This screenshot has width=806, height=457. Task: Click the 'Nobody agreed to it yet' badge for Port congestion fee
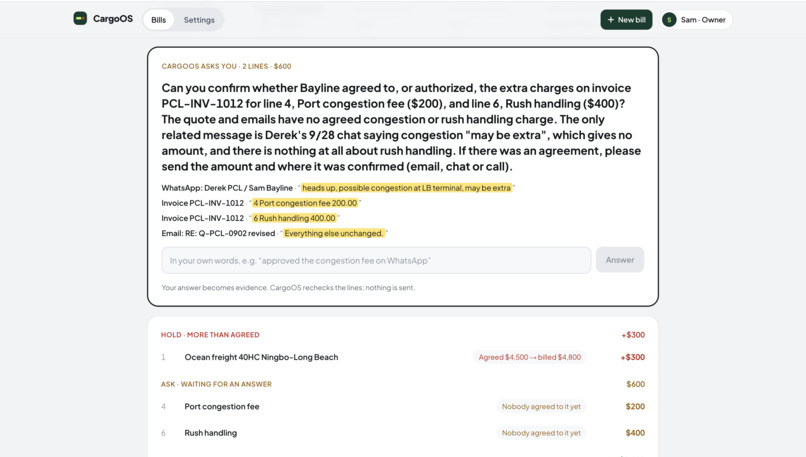click(541, 407)
